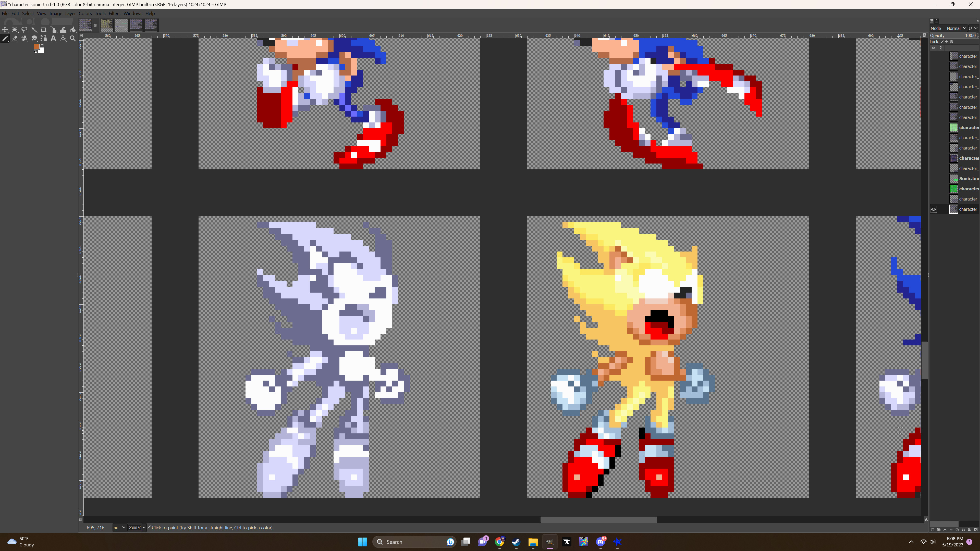Open the Select menu
Image resolution: width=980 pixels, height=551 pixels.
click(x=28, y=13)
